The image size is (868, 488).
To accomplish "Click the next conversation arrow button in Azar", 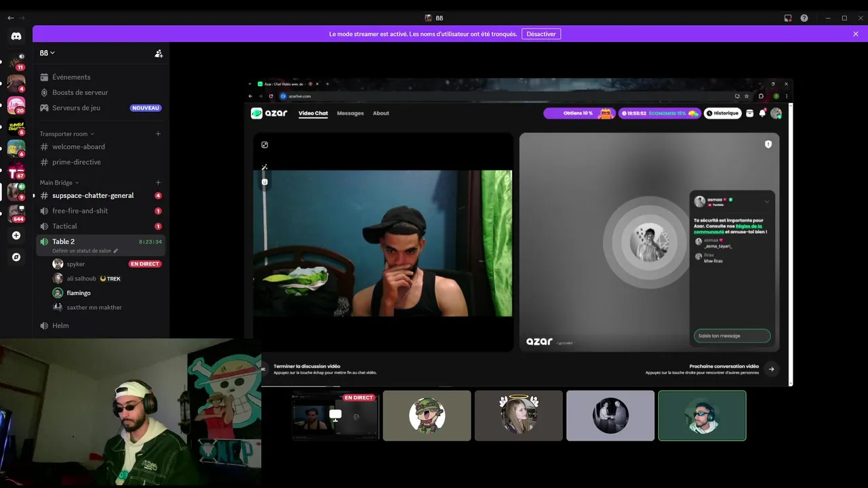I will pos(771,369).
